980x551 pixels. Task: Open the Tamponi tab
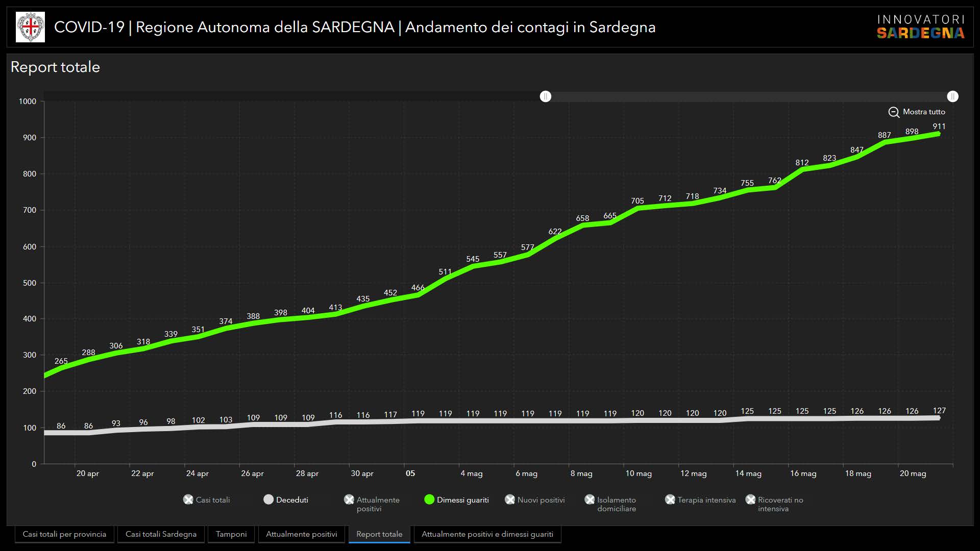coord(231,534)
